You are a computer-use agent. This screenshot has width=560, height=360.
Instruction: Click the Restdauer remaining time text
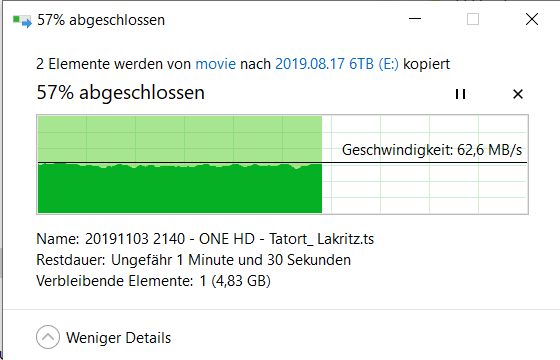point(194,260)
